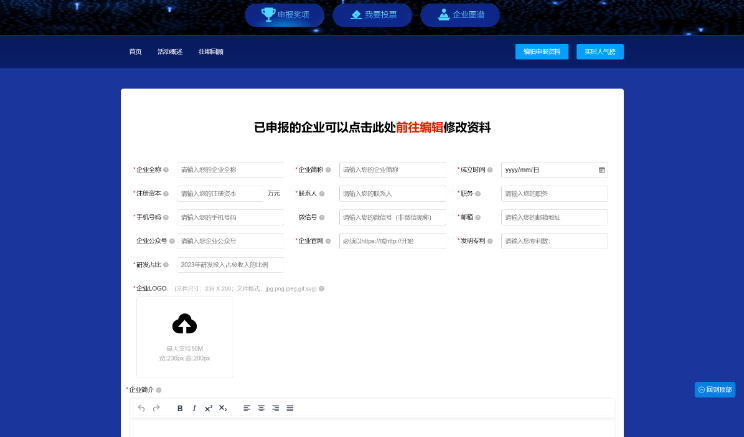Align text left in the editor
Viewport: 744px width, 437px height.
tap(246, 408)
